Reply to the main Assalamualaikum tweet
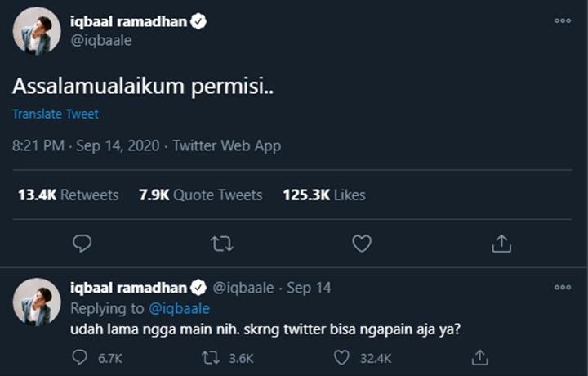The width and height of the screenshot is (588, 376). (x=82, y=243)
